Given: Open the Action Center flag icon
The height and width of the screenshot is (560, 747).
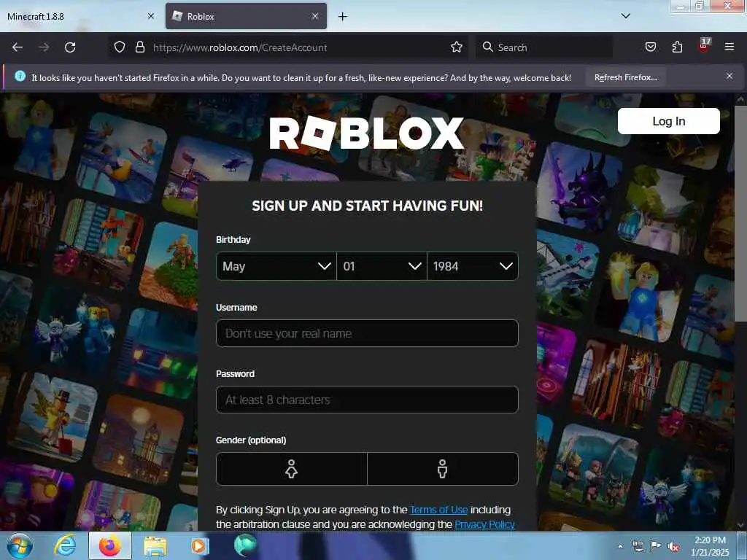Looking at the screenshot, I should click(656, 546).
